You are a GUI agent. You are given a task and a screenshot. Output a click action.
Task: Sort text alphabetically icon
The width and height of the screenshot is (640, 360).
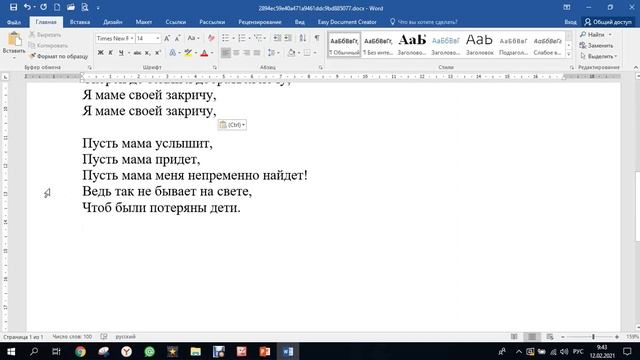coord(302,38)
